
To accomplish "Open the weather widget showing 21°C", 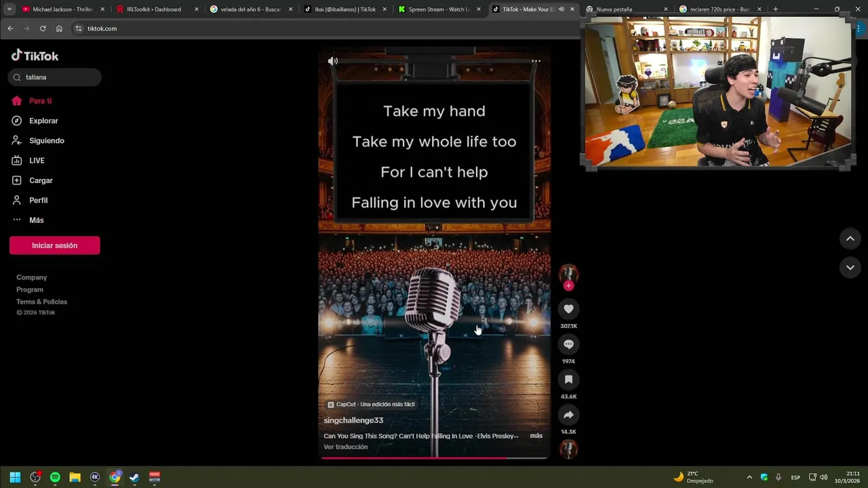I will click(692, 477).
